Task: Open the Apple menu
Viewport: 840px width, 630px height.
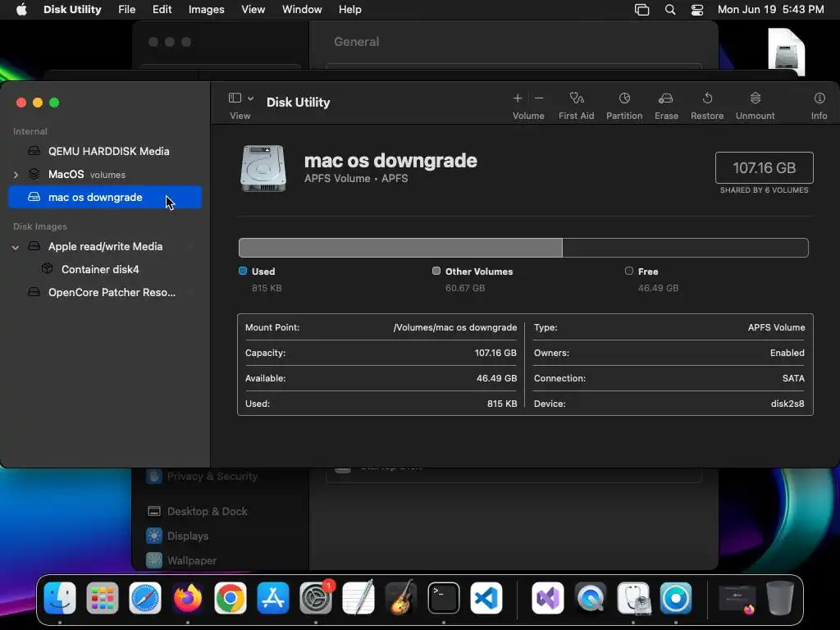Action: pyautogui.click(x=21, y=10)
